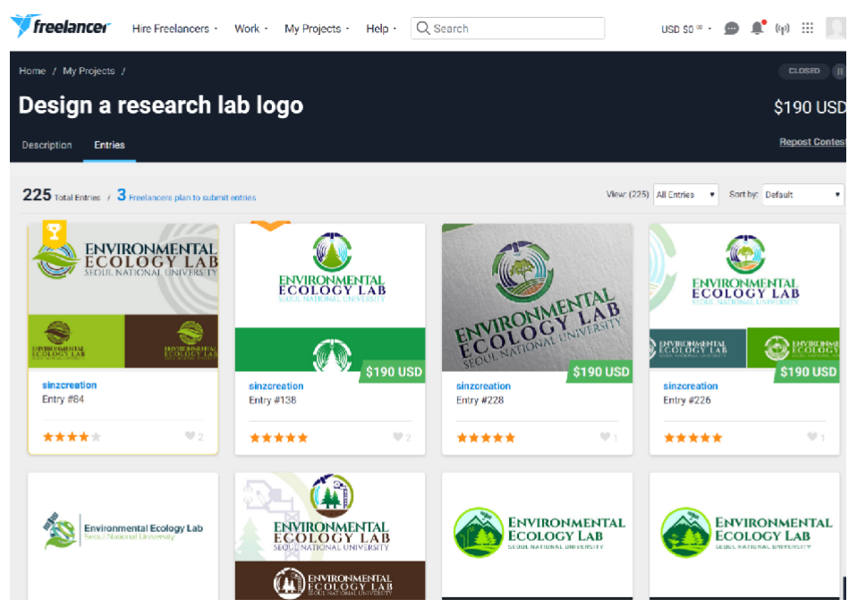857x616 pixels.
Task: Like Entry #84 with the heart icon
Action: pyautogui.click(x=190, y=435)
